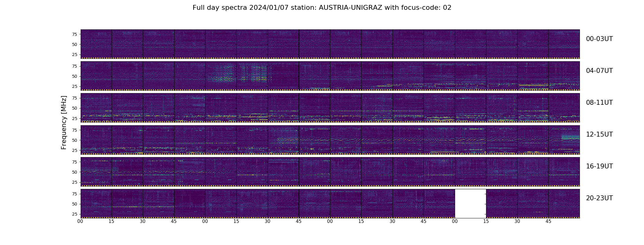Click the blank missing-data panel in 20-23UT row
644x245 pixels.
pos(470,204)
